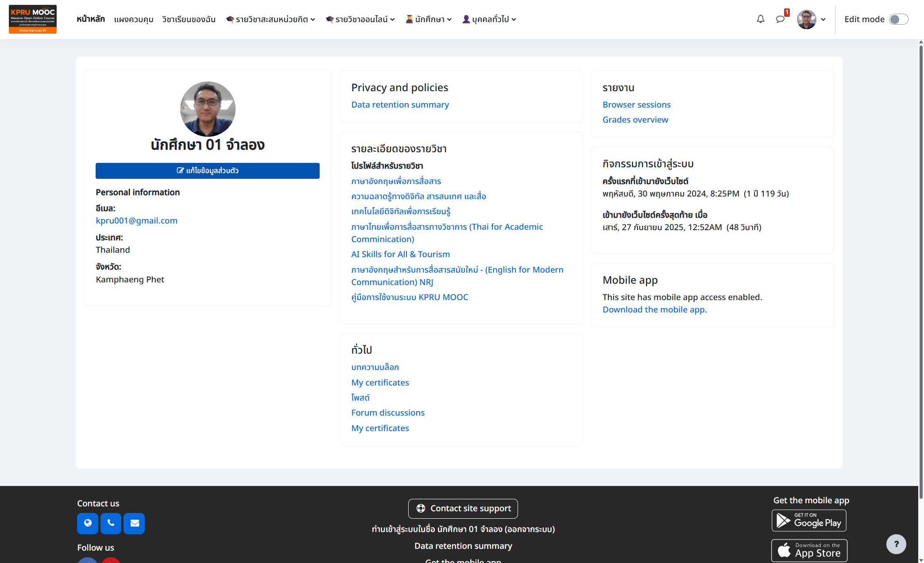Screen dimensions: 924x563
Task: Expand the นักศึกษา dropdown menu
Action: coord(429,19)
